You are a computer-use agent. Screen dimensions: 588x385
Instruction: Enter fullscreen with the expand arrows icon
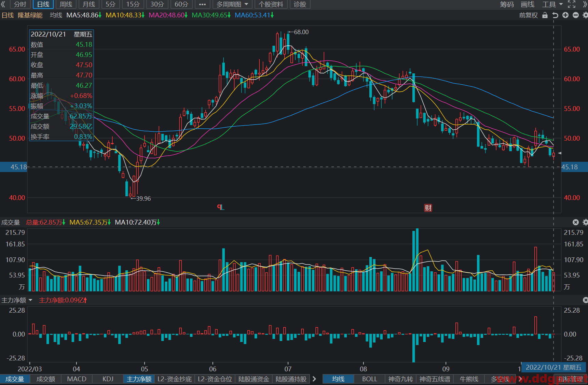(572, 4)
